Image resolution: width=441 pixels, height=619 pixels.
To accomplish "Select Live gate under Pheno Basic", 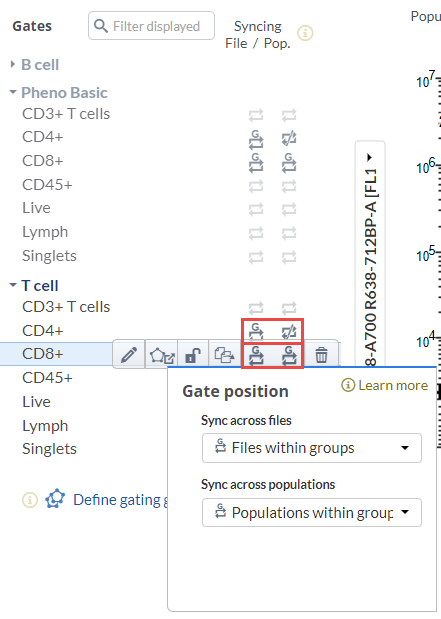I will [x=36, y=208].
